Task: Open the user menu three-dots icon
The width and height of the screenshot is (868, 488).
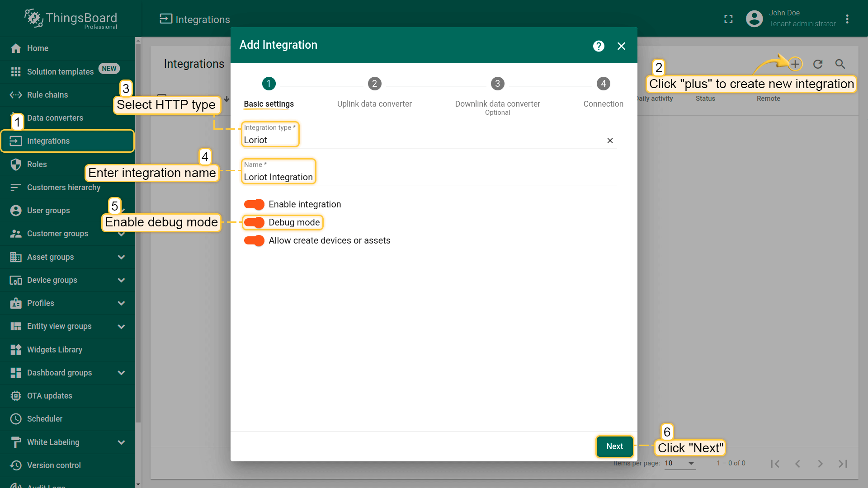Action: [x=847, y=19]
